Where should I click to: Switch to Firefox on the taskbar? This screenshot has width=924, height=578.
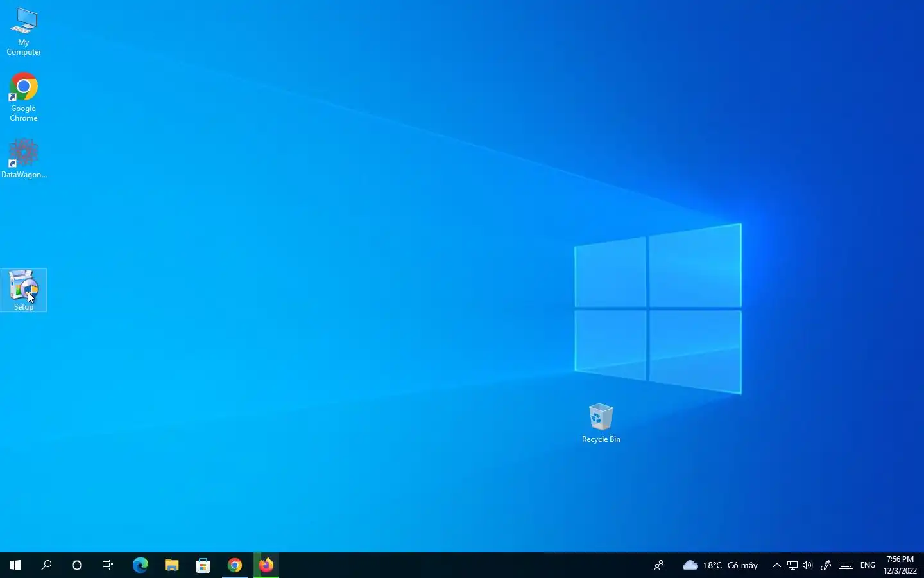pyautogui.click(x=266, y=565)
